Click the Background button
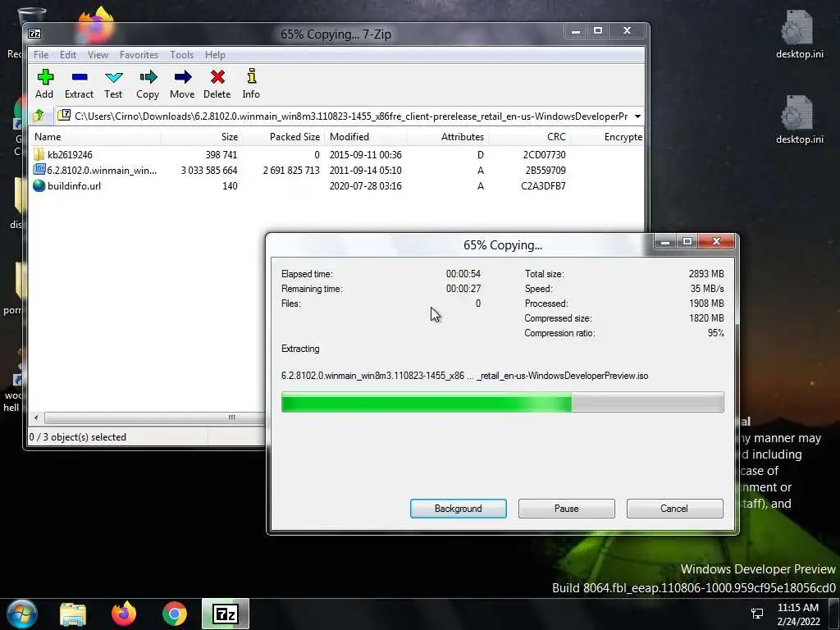 click(458, 509)
